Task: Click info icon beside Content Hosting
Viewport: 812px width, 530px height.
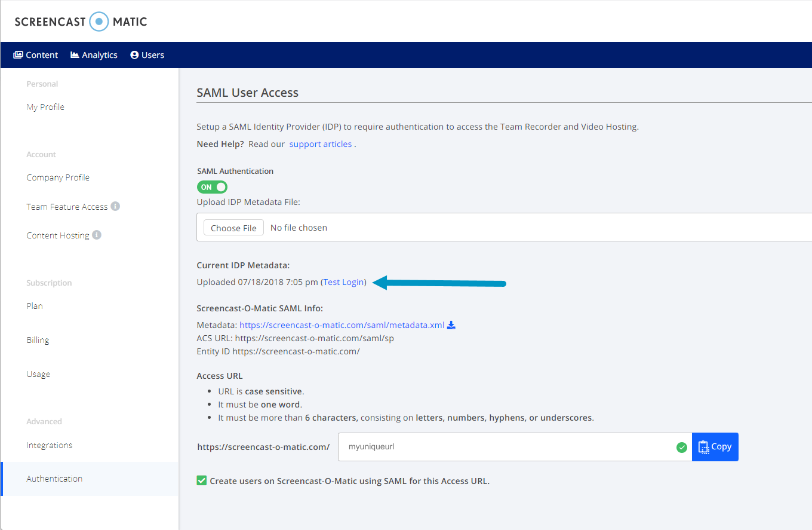Action: (x=97, y=235)
